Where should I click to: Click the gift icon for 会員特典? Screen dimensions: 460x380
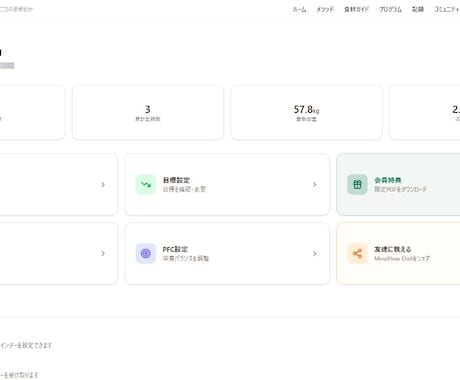pyautogui.click(x=357, y=184)
